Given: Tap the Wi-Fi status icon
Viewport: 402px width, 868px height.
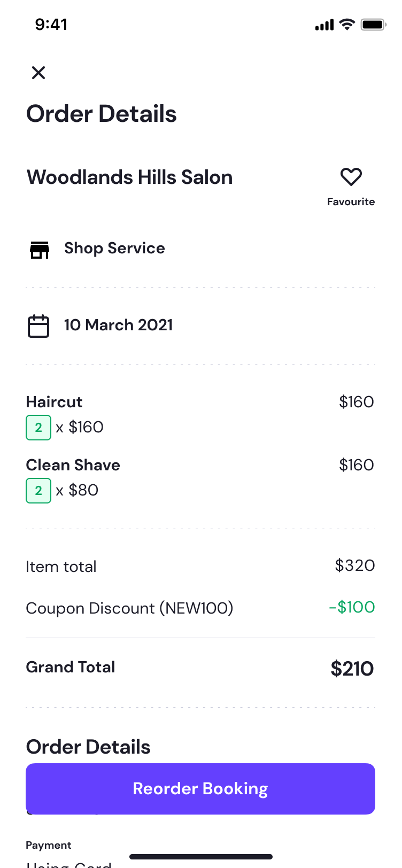Looking at the screenshot, I should click(347, 25).
